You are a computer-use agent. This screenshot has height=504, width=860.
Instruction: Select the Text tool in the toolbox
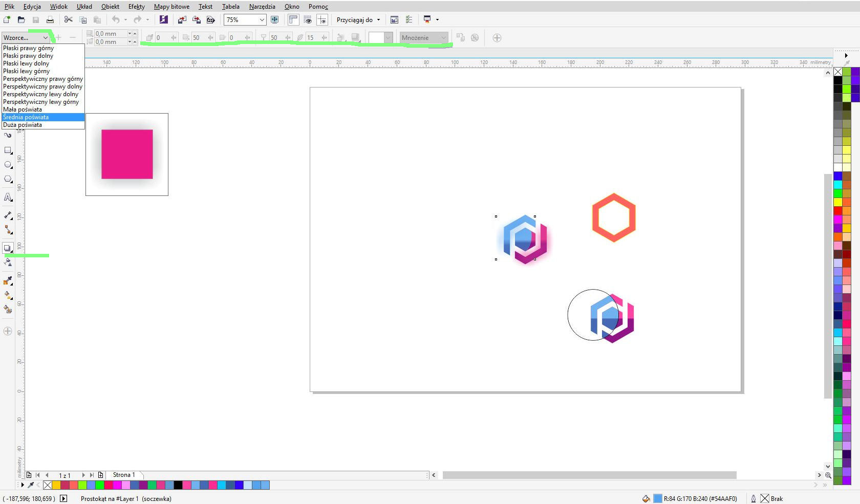coord(8,197)
